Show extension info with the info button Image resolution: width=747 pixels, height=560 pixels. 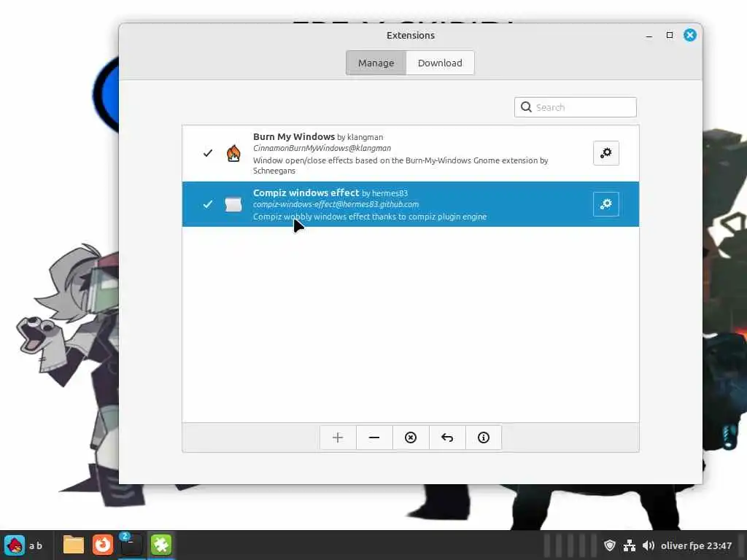[484, 437]
